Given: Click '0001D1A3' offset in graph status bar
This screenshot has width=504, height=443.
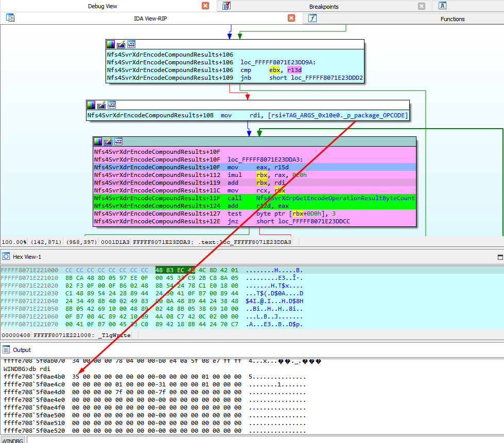Looking at the screenshot, I should [x=115, y=242].
